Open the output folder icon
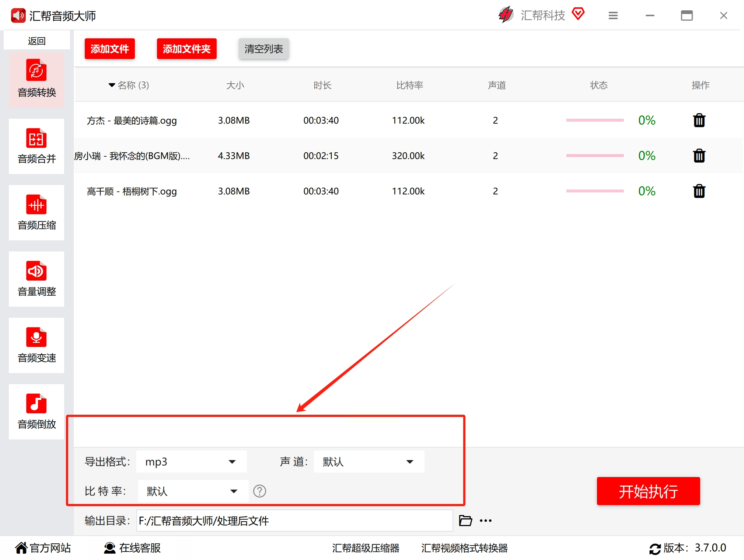Screen dimensions: 744x560 (x=465, y=521)
